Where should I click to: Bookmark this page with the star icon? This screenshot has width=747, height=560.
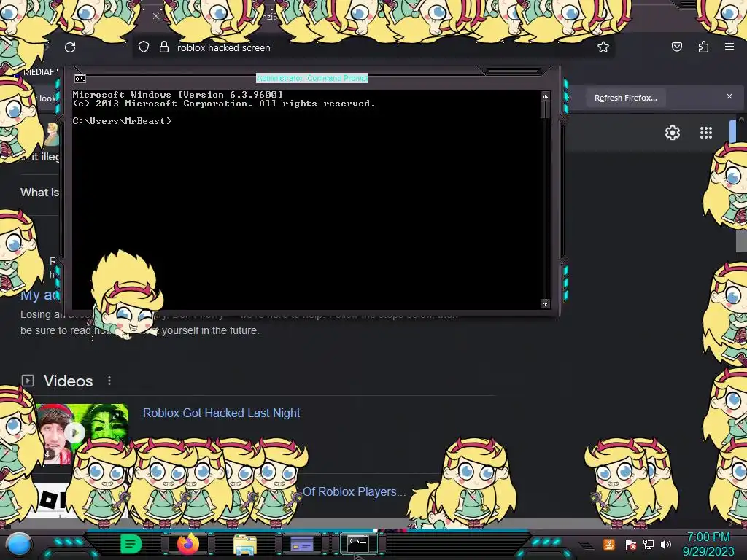pyautogui.click(x=603, y=47)
